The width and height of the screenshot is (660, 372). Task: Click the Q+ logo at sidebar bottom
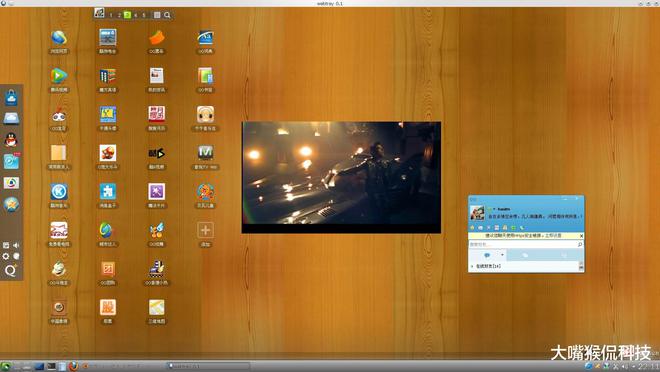(x=10, y=271)
